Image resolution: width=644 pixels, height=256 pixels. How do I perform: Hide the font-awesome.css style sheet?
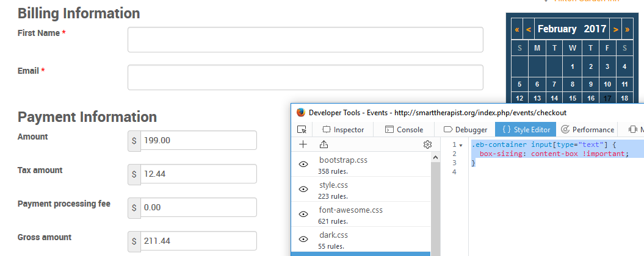303,215
